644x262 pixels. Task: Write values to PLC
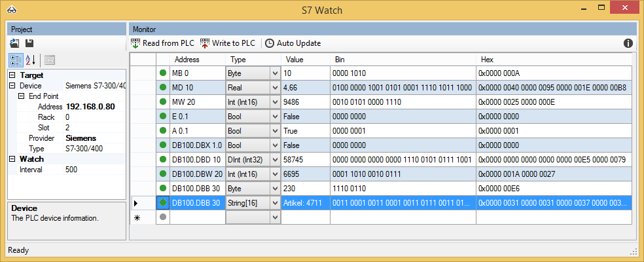coord(227,43)
